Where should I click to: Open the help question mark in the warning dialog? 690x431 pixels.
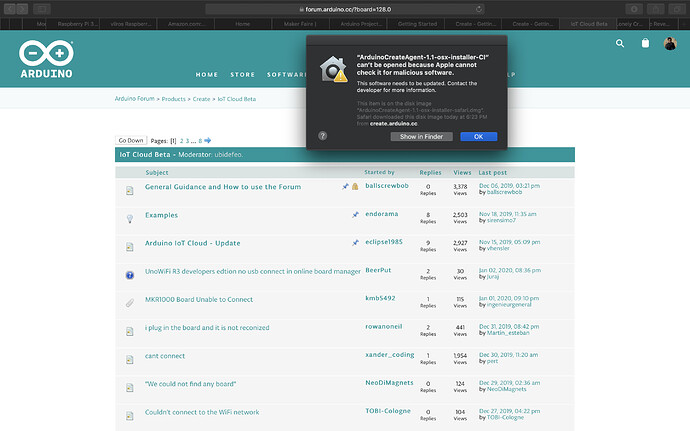[x=323, y=136]
